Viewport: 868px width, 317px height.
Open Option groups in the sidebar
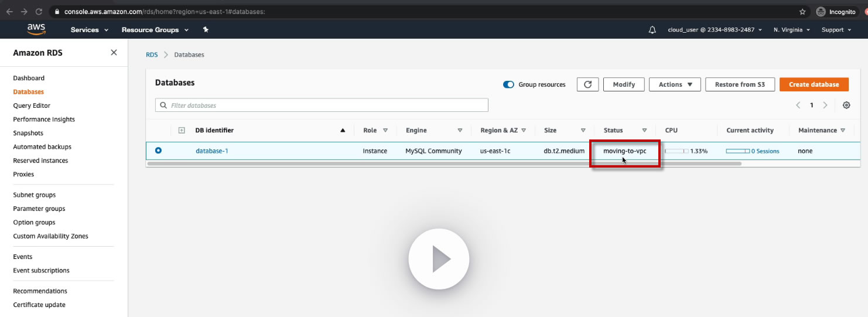[34, 222]
